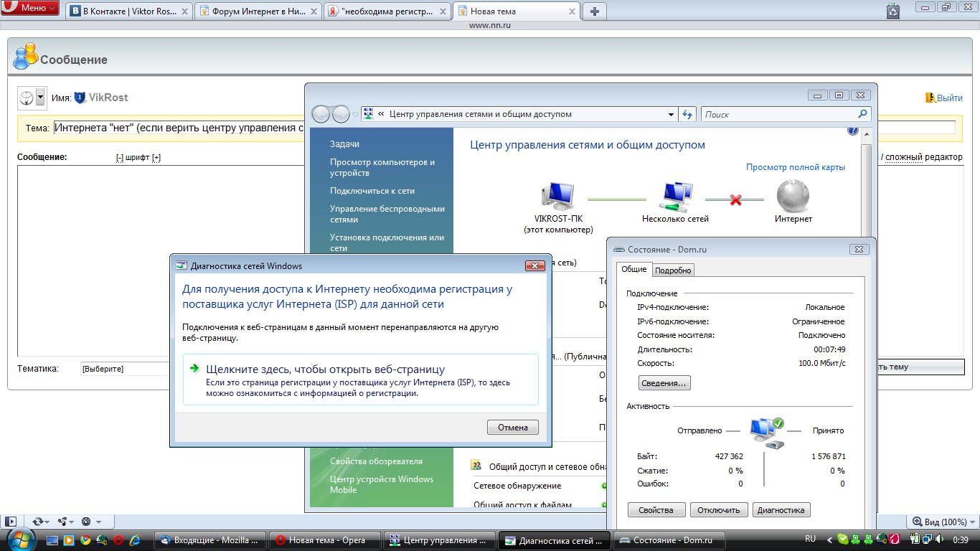Image resolution: width=980 pixels, height=551 pixels.
Task: Open the avatar smiley dropdown arrow
Action: [x=40, y=97]
